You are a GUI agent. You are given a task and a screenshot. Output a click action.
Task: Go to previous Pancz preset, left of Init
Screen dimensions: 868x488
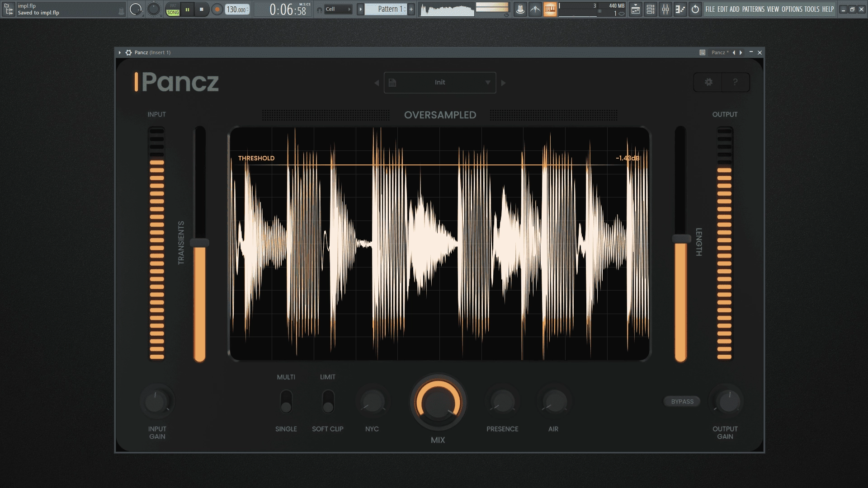(376, 83)
